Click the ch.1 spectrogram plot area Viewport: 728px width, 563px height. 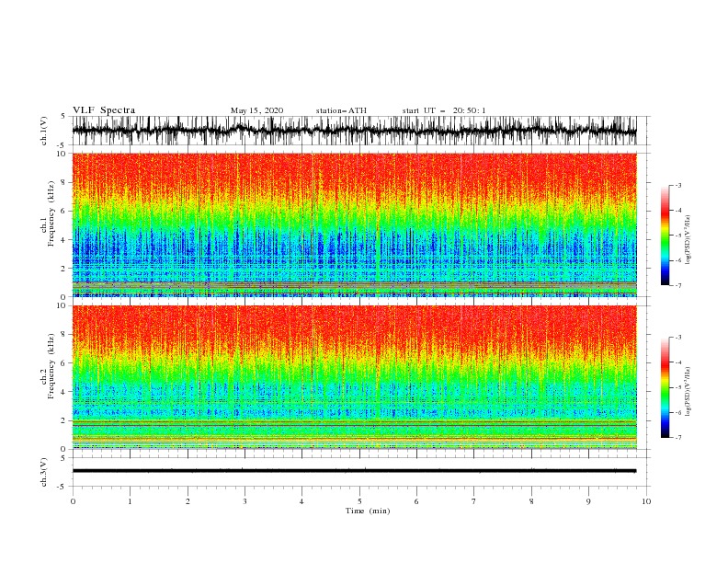coord(354,224)
